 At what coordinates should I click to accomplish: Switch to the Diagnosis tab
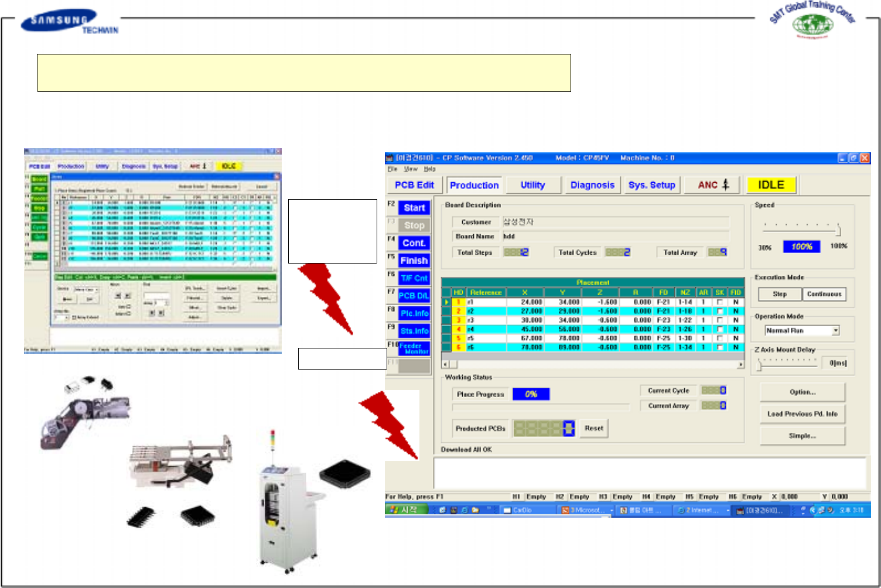pos(592,185)
